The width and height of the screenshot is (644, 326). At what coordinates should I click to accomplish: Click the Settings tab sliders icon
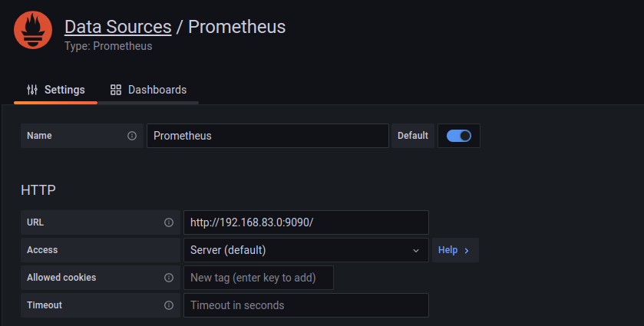[32, 90]
